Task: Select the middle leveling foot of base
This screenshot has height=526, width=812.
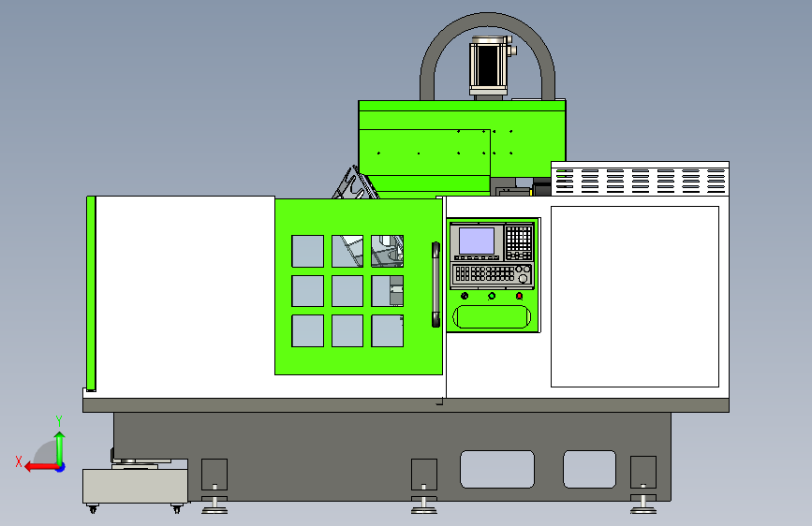Action: coord(424,503)
